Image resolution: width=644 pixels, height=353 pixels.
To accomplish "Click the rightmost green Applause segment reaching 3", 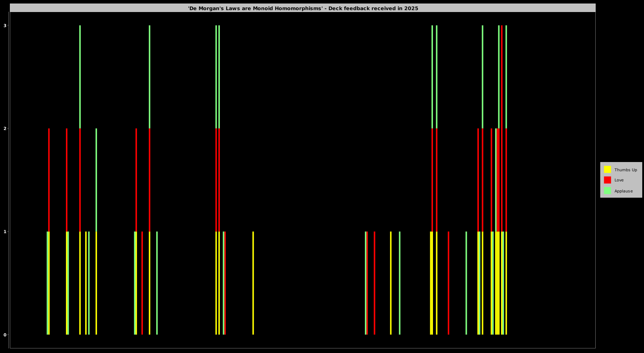I will click(x=506, y=77).
